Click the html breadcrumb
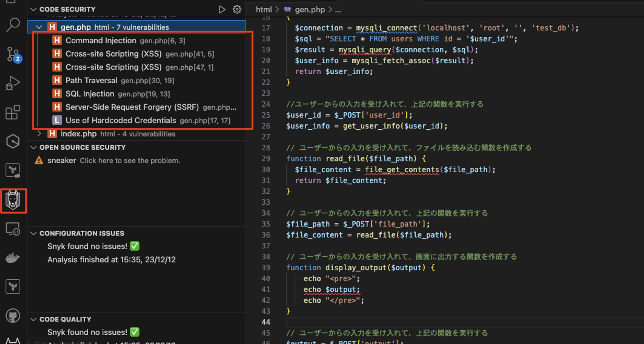 tap(264, 10)
